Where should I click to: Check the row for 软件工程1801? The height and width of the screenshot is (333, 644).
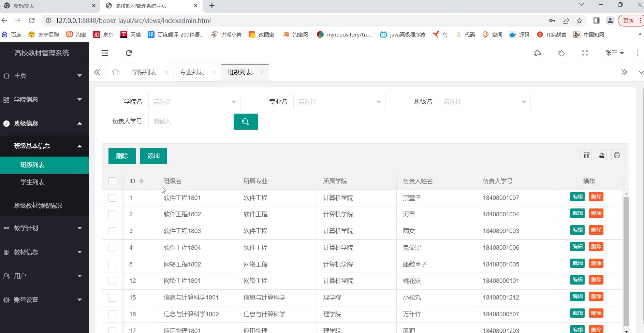click(112, 198)
